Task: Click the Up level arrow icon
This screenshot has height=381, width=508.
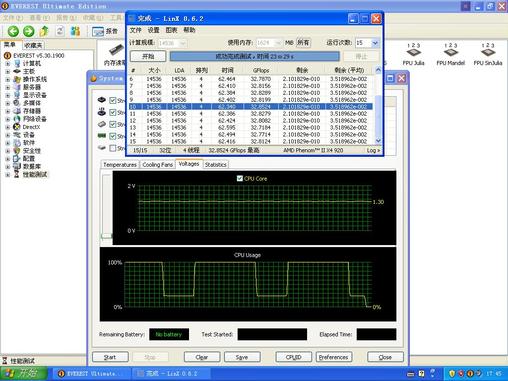Action: (44, 31)
